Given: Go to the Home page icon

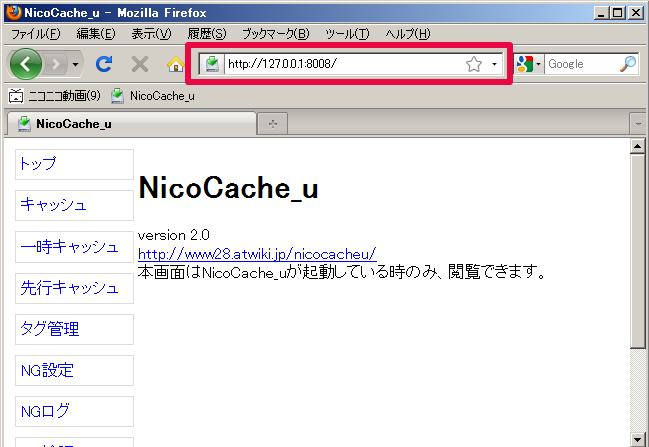Looking at the screenshot, I should click(175, 64).
